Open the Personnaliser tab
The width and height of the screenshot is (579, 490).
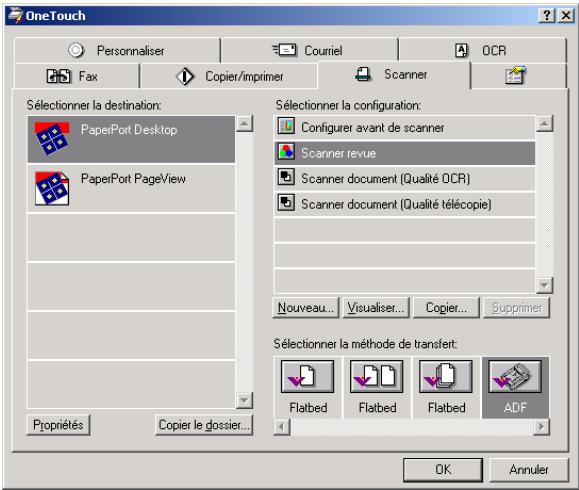[x=117, y=50]
